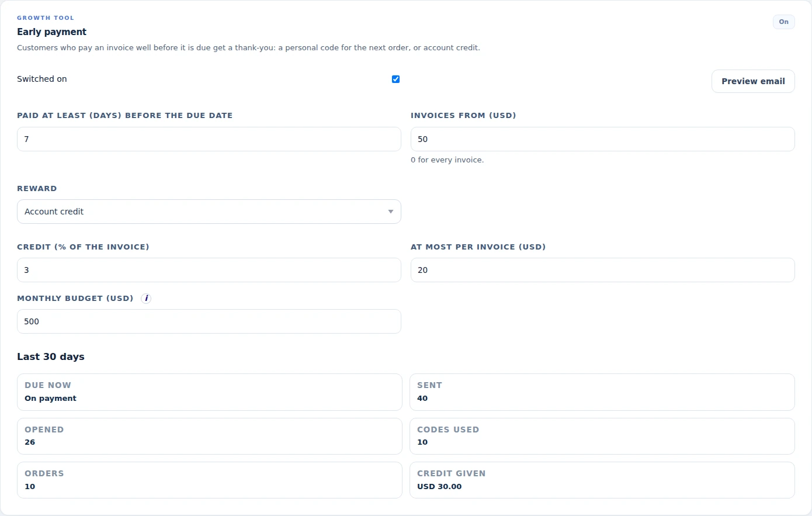Click the Sent stat card
Screen dimensions: 812x516
(602, 392)
